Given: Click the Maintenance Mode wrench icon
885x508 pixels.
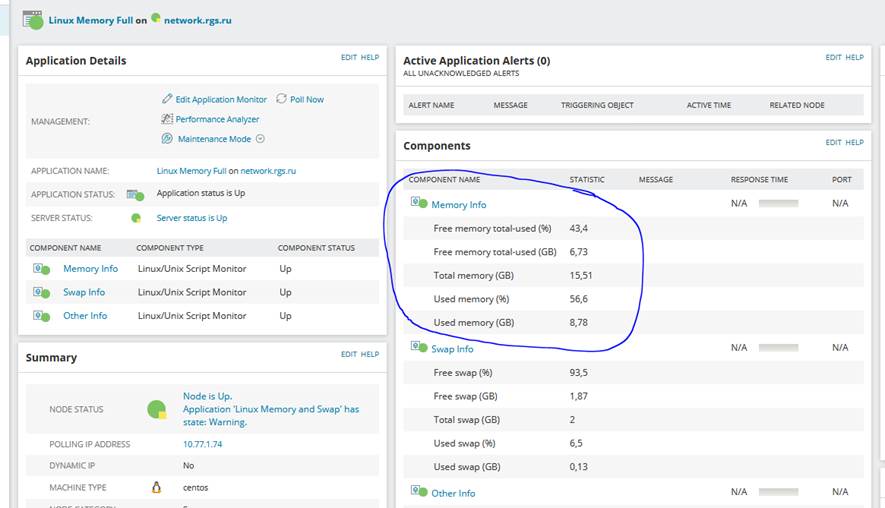Looking at the screenshot, I should coord(167,139).
